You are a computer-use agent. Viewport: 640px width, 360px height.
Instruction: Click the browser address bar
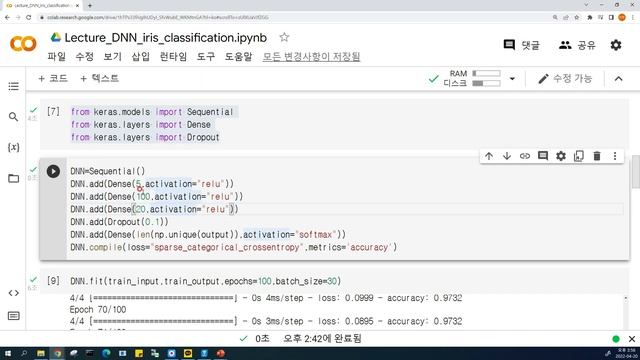[x=294, y=18]
